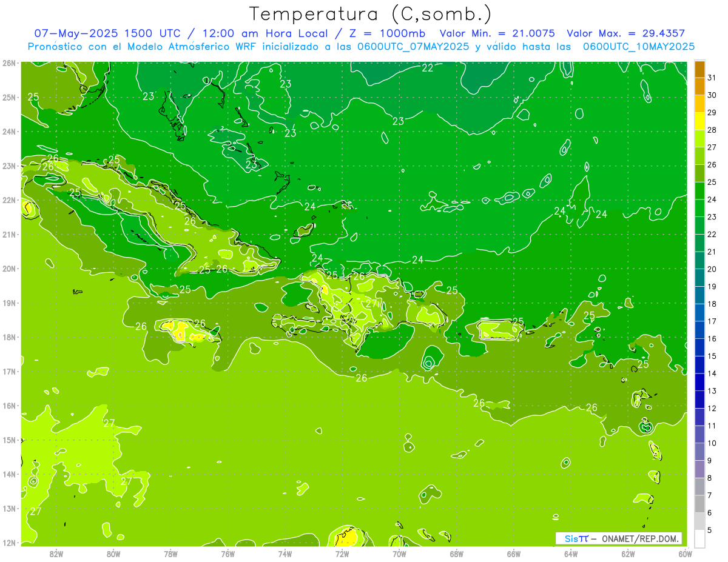Click the "24N" latitude label
This screenshot has width=728, height=562.
9,132
